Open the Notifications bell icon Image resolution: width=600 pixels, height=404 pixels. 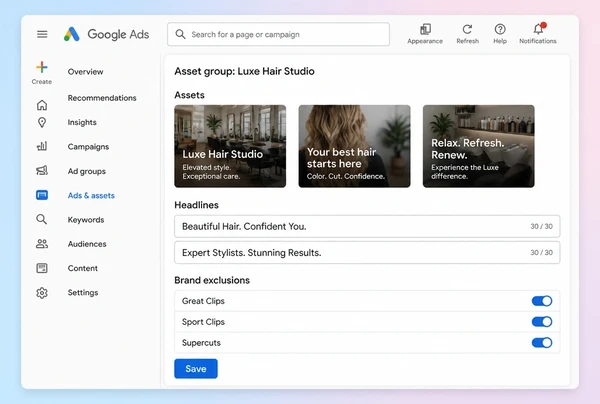pos(538,29)
